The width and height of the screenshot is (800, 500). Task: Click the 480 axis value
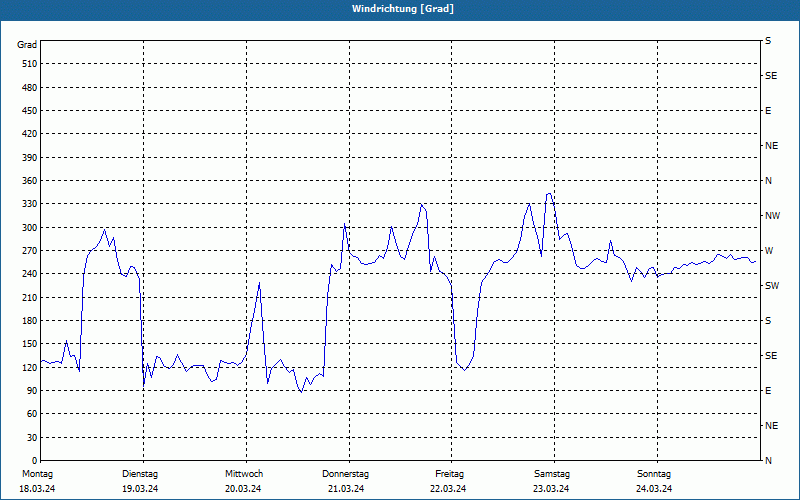click(x=30, y=87)
